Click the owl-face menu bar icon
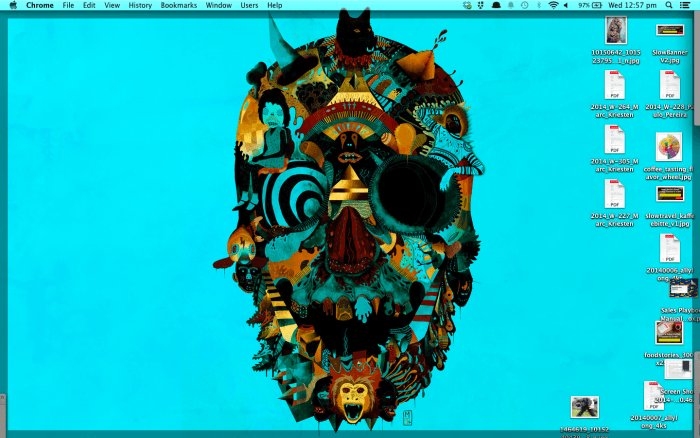Screen dimensions: 700x438 481,5
